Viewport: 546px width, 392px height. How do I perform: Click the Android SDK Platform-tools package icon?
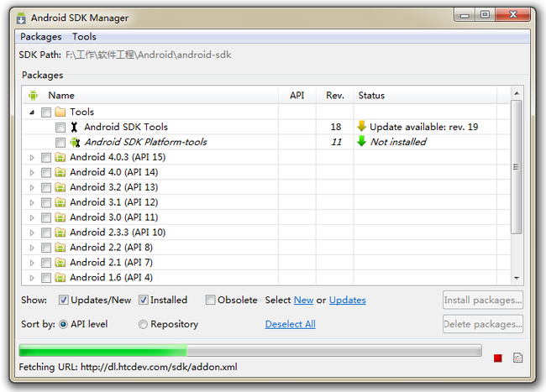point(75,142)
